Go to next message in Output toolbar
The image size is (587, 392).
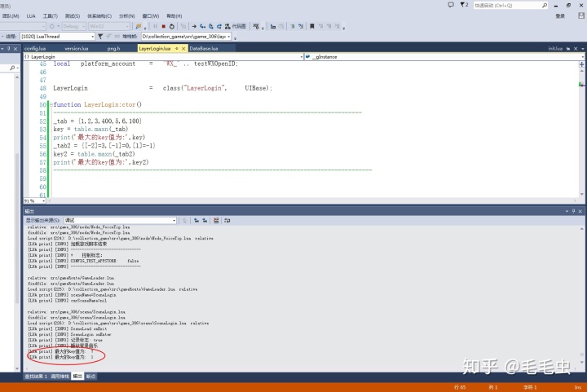click(205, 220)
